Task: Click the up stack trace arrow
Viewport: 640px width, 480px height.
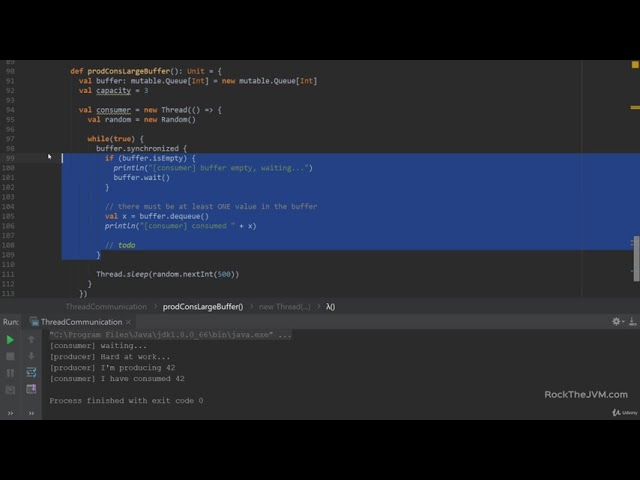Action: point(31,339)
